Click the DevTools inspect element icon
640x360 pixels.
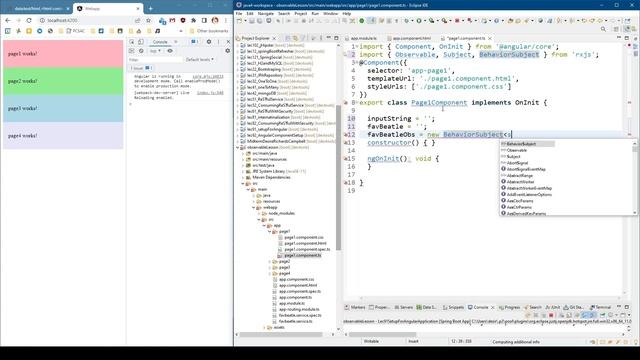(131, 42)
